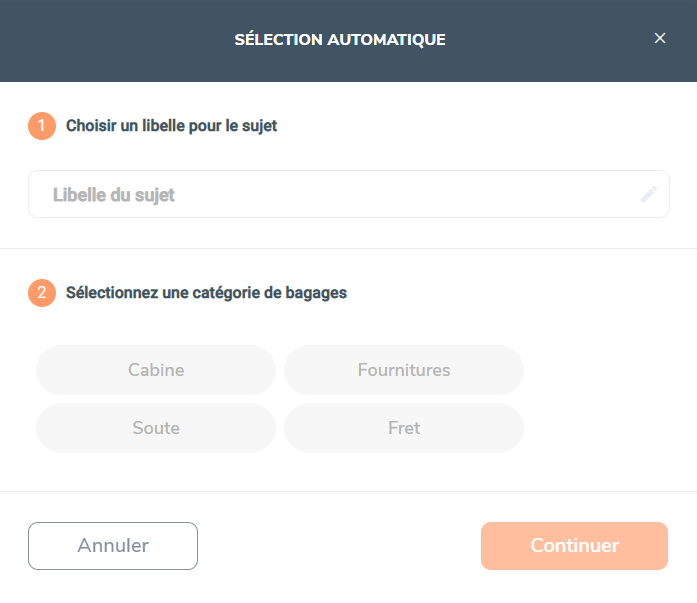Click the divider line above Annuler button
Viewport: 697px width, 603px height.
tap(348, 491)
